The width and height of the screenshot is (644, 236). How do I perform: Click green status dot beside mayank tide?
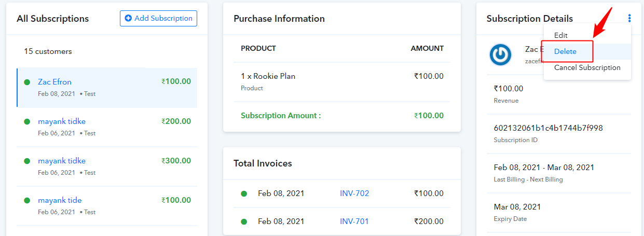[x=27, y=200]
